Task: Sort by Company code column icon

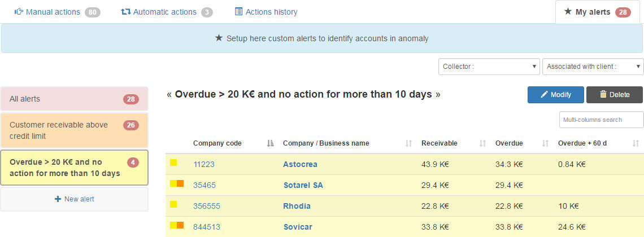Action: click(270, 143)
